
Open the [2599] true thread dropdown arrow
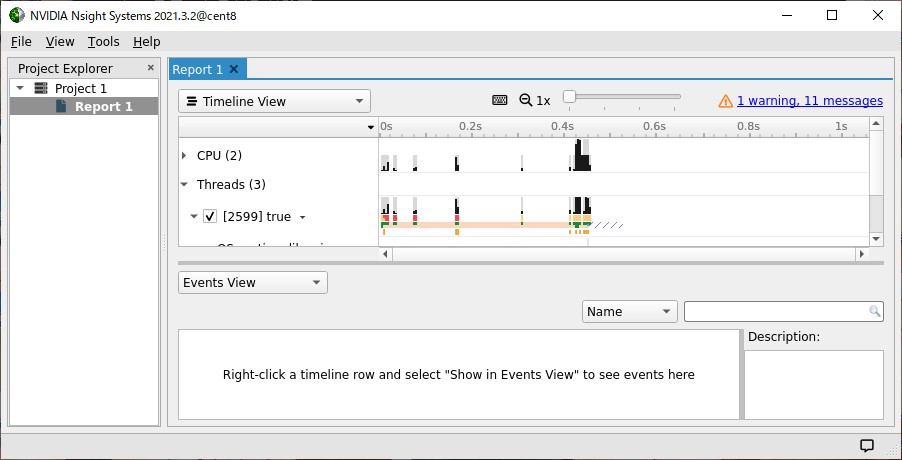pos(303,217)
